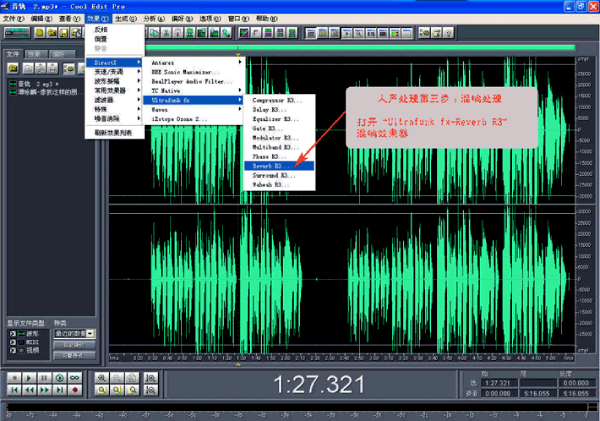Click the open file icon in file panel
The height and width of the screenshot is (421, 600).
[11, 67]
